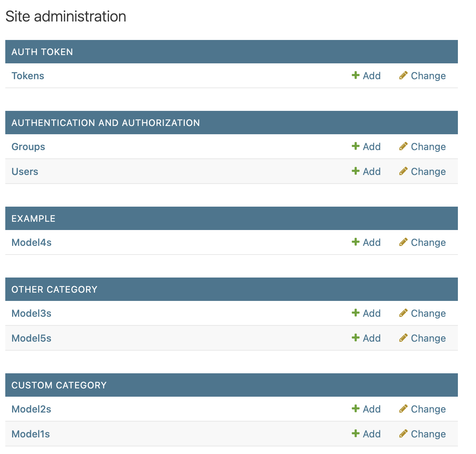
Task: Open the Groups model link
Action: coord(28,147)
